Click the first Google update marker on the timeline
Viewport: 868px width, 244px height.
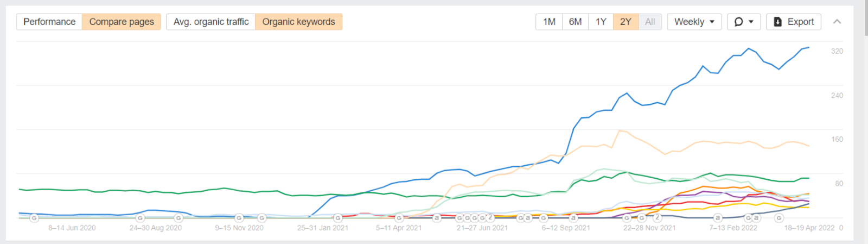tap(34, 218)
